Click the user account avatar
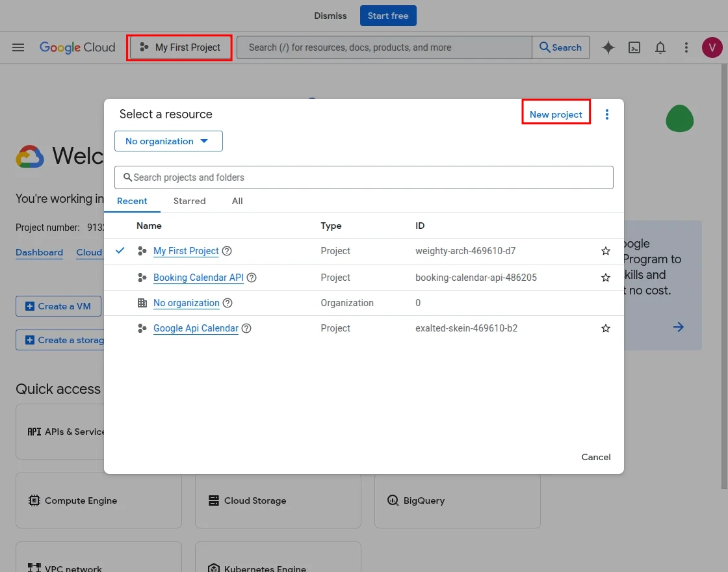The height and width of the screenshot is (572, 728). tap(712, 47)
